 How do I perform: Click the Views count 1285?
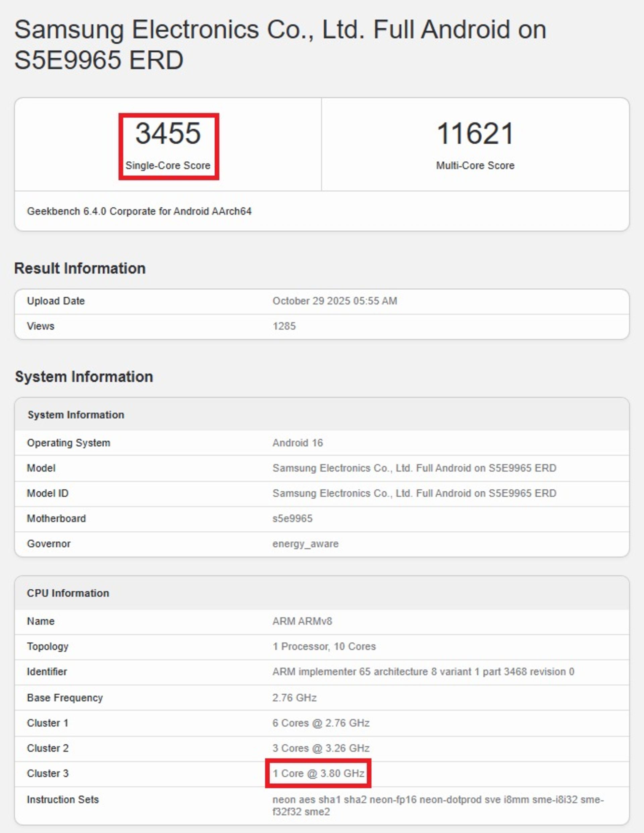[x=284, y=326]
